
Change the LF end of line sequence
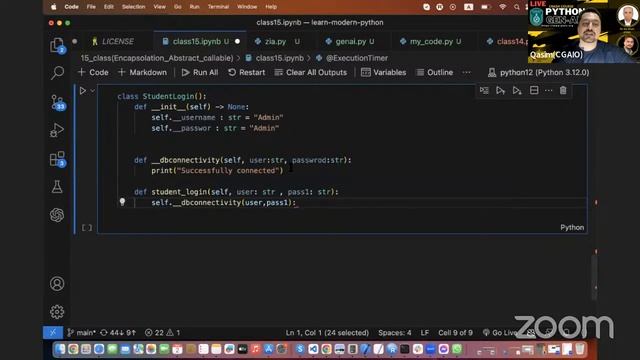point(424,333)
